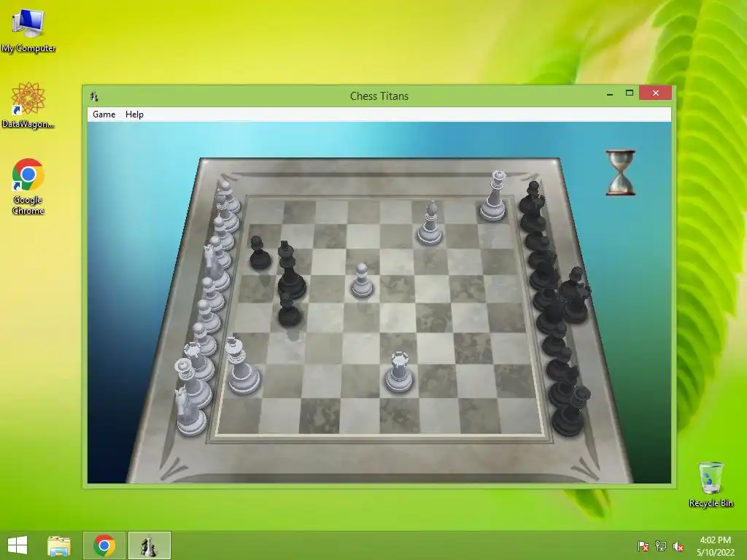Click the Chess Titans title bar icon
Screen dimensions: 747x560
(x=94, y=97)
